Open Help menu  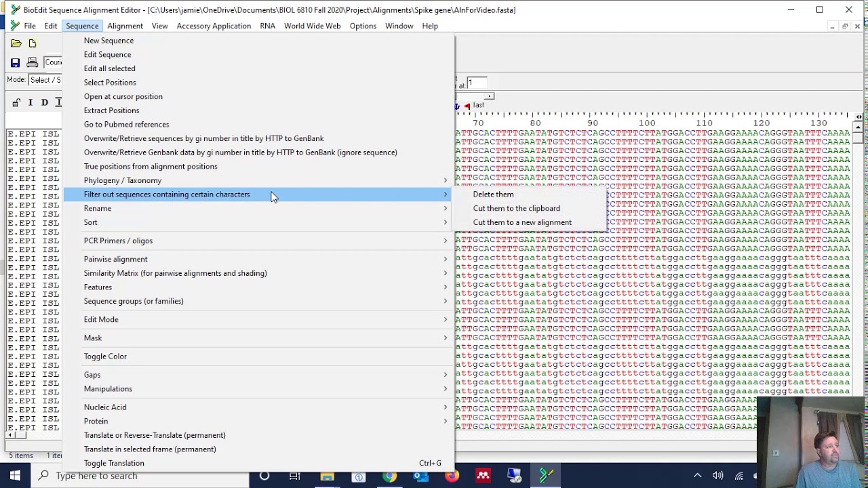coord(430,26)
